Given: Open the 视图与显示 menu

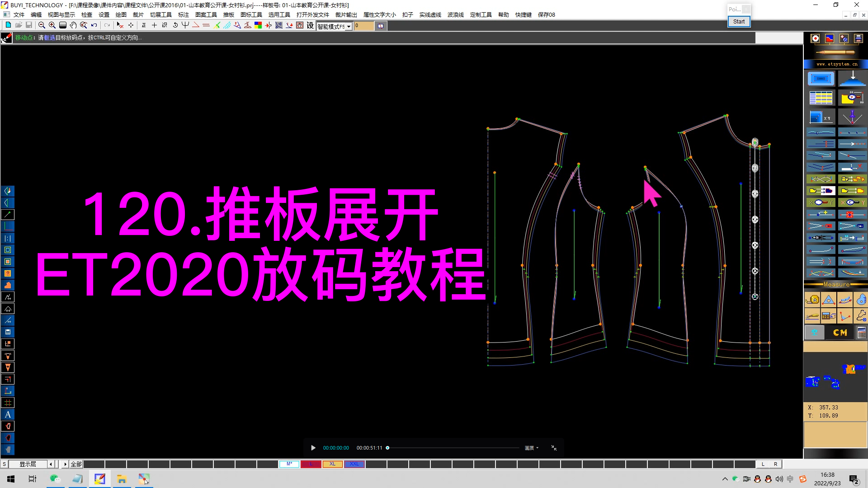Looking at the screenshot, I should click(61, 15).
